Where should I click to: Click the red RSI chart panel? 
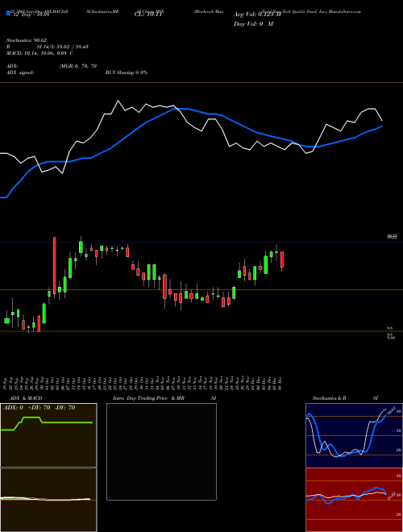pyautogui.click(x=354, y=500)
